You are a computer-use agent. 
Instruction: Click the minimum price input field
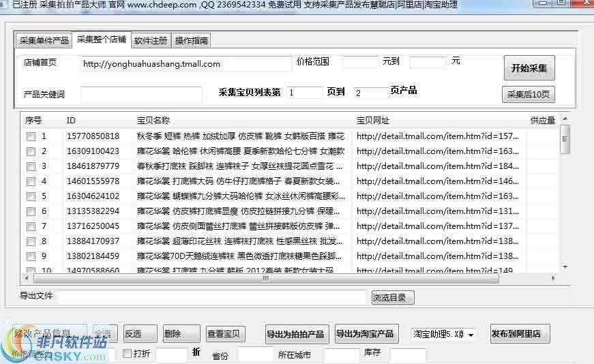click(x=360, y=61)
